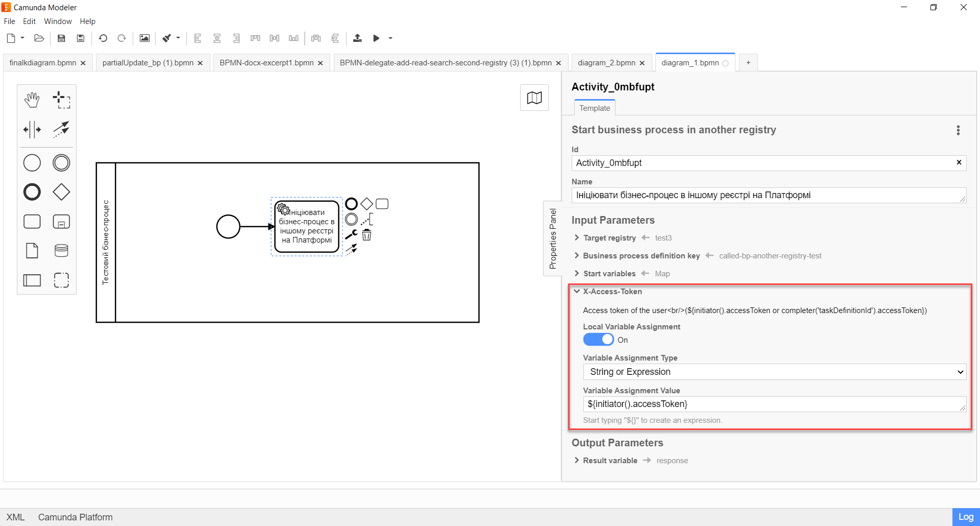
Task: Open start instance dropdown arrow
Action: (390, 38)
